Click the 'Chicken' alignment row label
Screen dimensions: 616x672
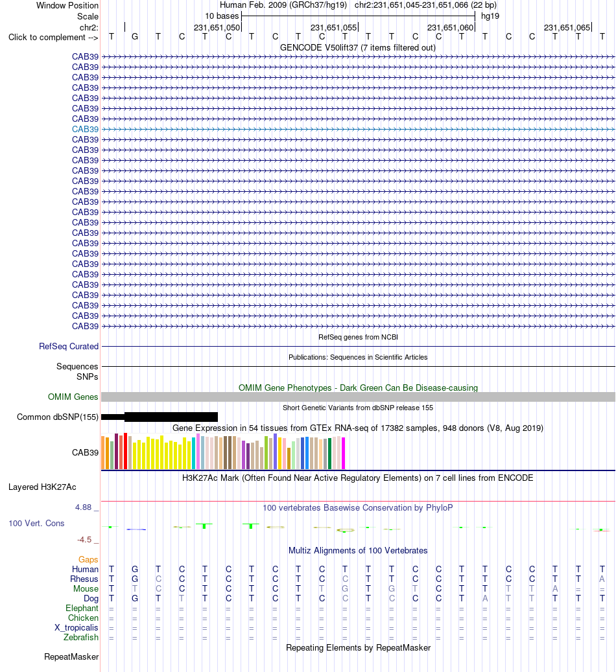click(83, 618)
